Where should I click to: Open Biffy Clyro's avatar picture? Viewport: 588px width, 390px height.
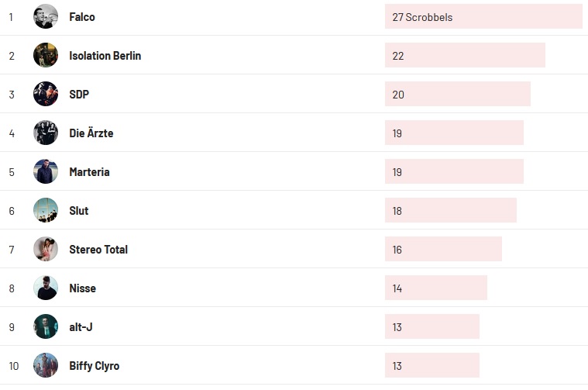tap(46, 365)
